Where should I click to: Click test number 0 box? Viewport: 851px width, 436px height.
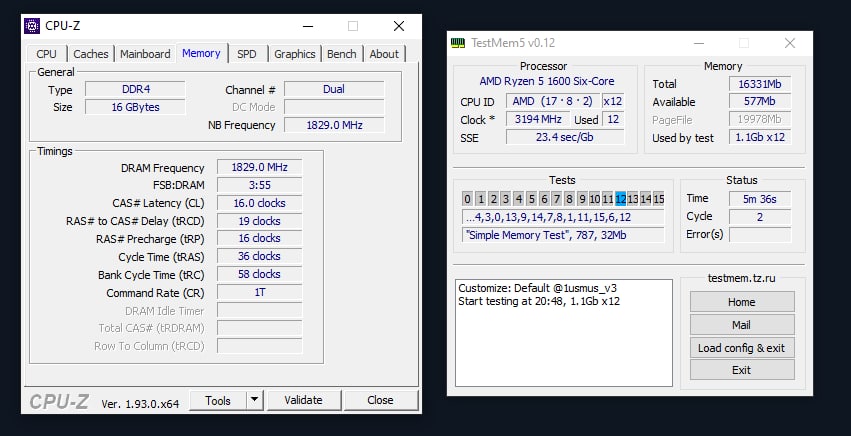(x=467, y=199)
